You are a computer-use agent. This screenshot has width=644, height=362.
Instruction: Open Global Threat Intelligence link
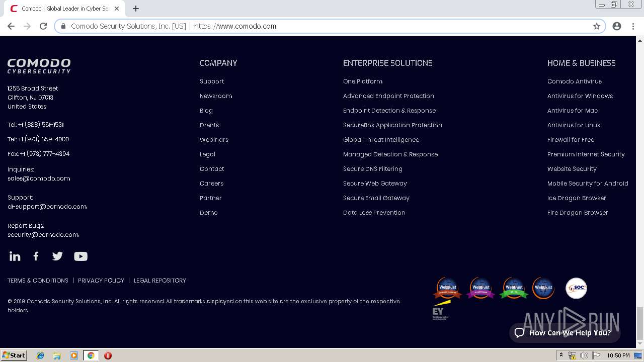[x=381, y=140]
